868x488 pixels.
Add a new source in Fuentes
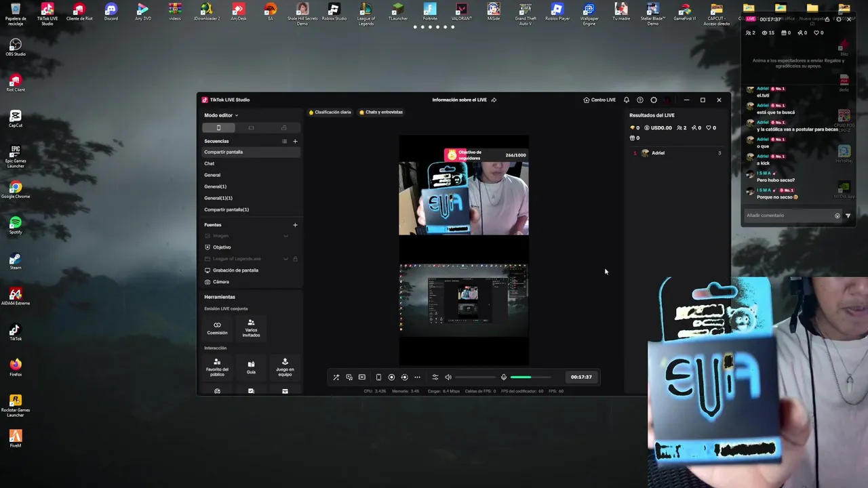tap(295, 224)
